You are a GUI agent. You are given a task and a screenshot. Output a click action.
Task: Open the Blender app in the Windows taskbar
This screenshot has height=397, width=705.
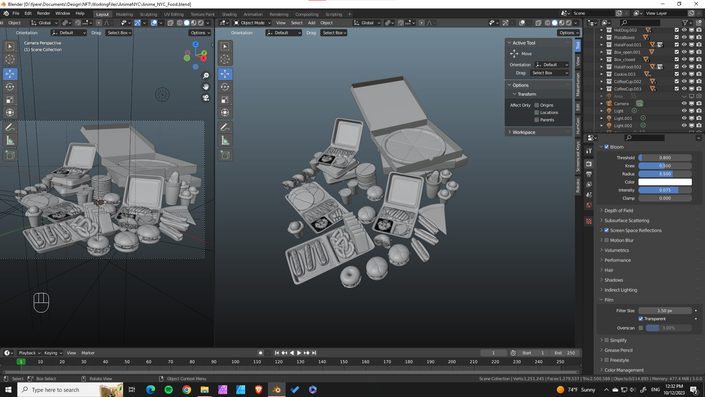coord(277,390)
